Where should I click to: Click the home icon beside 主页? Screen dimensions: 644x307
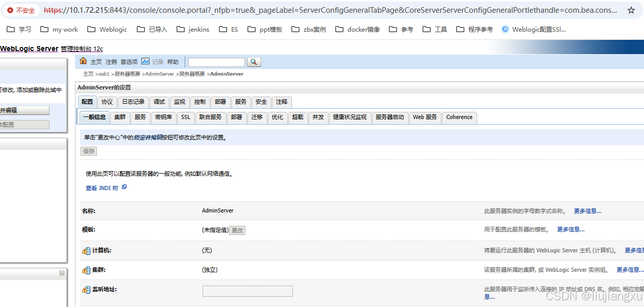click(84, 61)
